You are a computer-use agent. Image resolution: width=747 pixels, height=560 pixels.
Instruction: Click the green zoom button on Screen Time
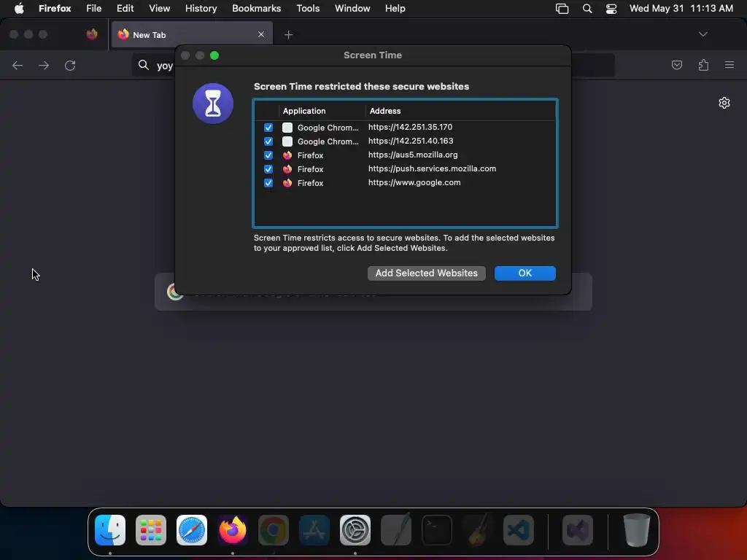[214, 55]
